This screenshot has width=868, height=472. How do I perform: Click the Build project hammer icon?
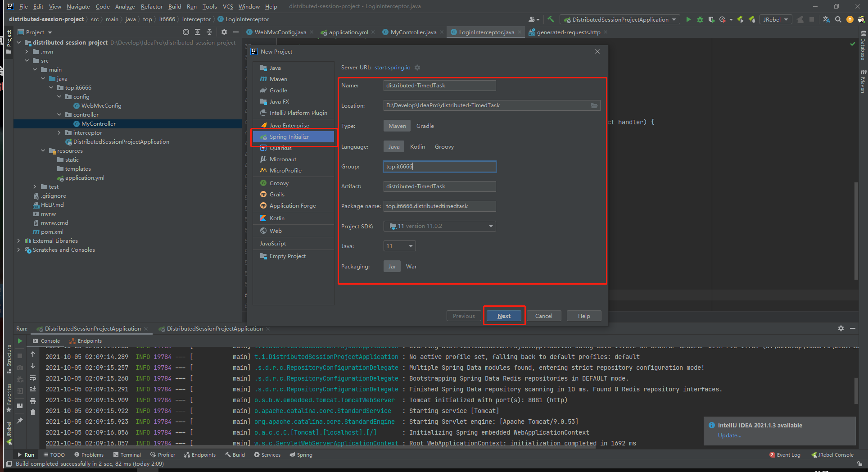[x=551, y=19]
